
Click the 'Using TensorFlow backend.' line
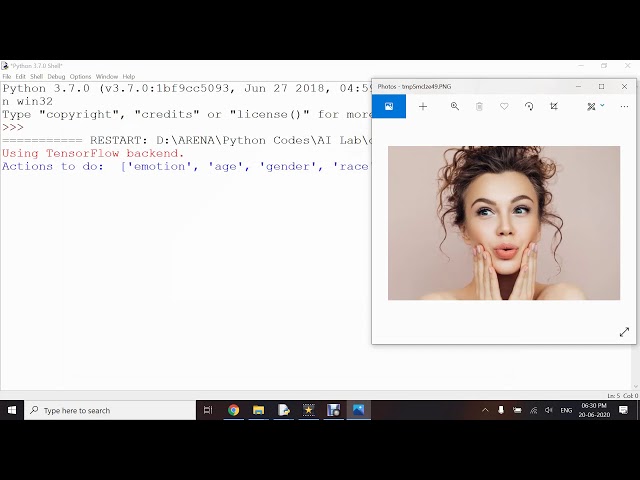pyautogui.click(x=93, y=153)
